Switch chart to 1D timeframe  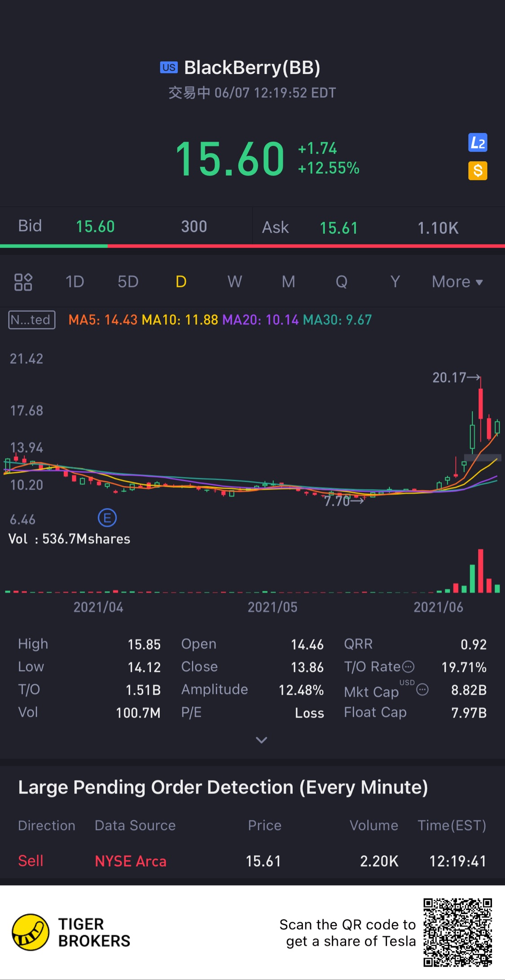pos(75,282)
